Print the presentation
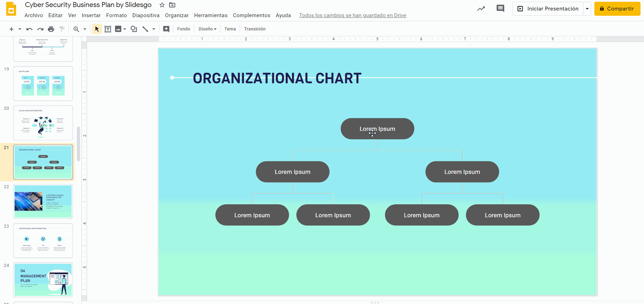 click(51, 29)
